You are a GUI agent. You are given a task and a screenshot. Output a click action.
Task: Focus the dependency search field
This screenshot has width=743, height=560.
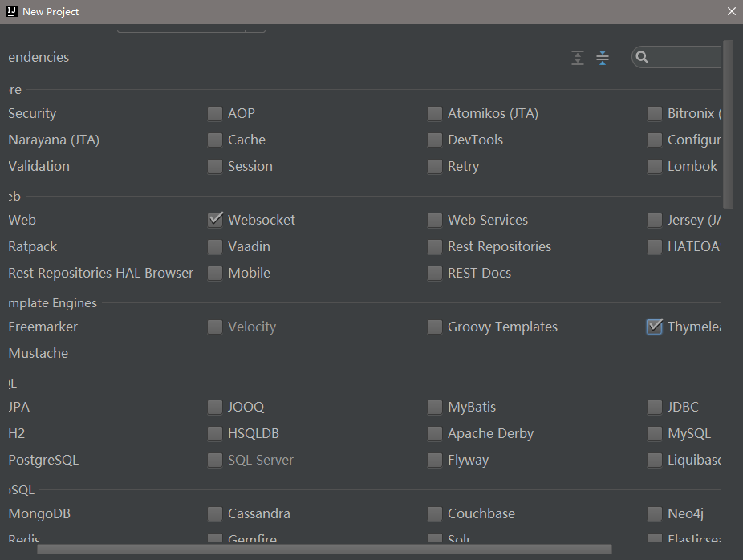coord(676,57)
